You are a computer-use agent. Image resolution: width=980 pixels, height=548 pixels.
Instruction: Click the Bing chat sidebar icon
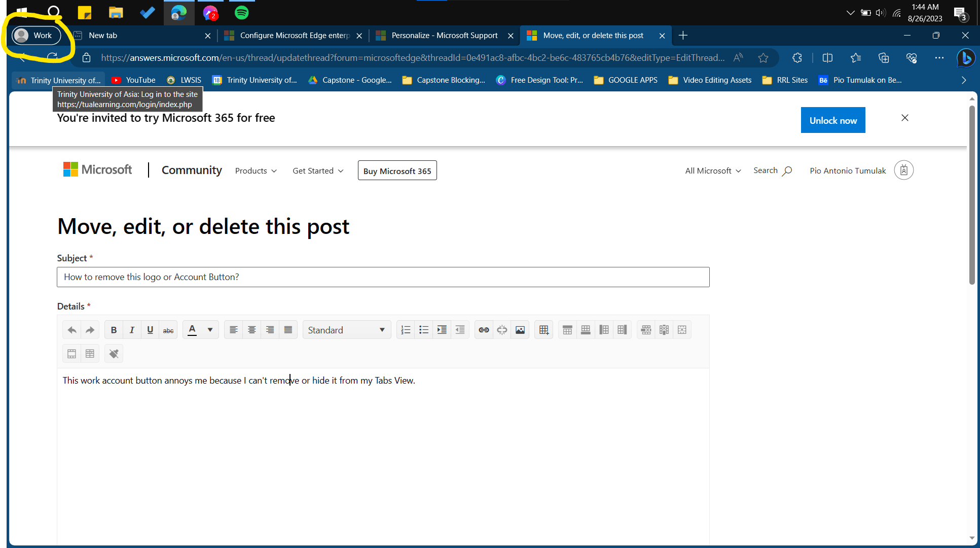tap(966, 58)
